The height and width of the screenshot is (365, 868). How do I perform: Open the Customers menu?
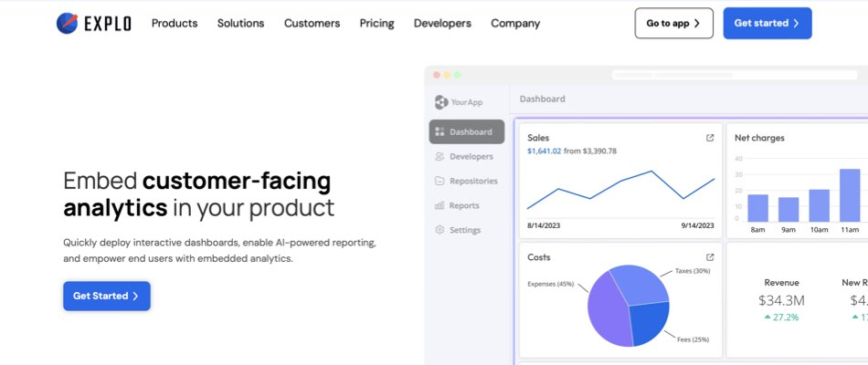312,24
